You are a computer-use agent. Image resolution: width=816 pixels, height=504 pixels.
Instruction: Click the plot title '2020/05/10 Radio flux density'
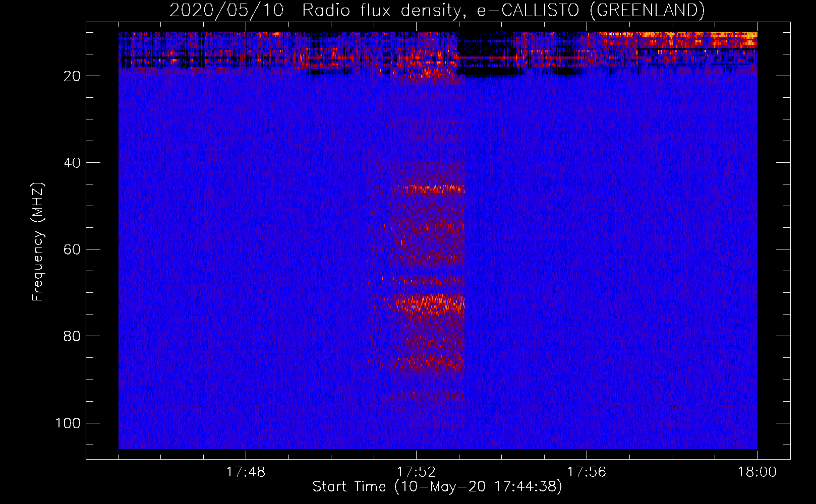[x=437, y=10]
